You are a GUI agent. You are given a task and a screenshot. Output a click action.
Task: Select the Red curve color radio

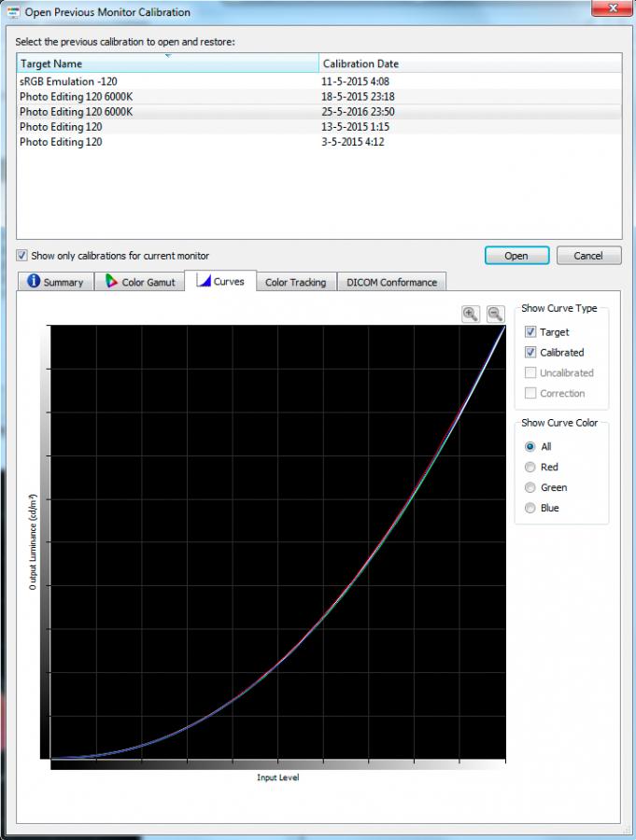[530, 467]
